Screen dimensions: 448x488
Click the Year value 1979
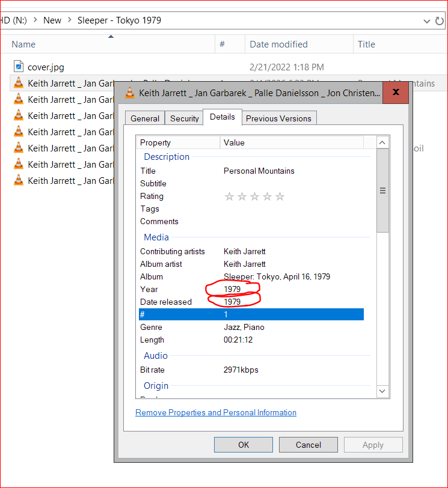pos(232,289)
